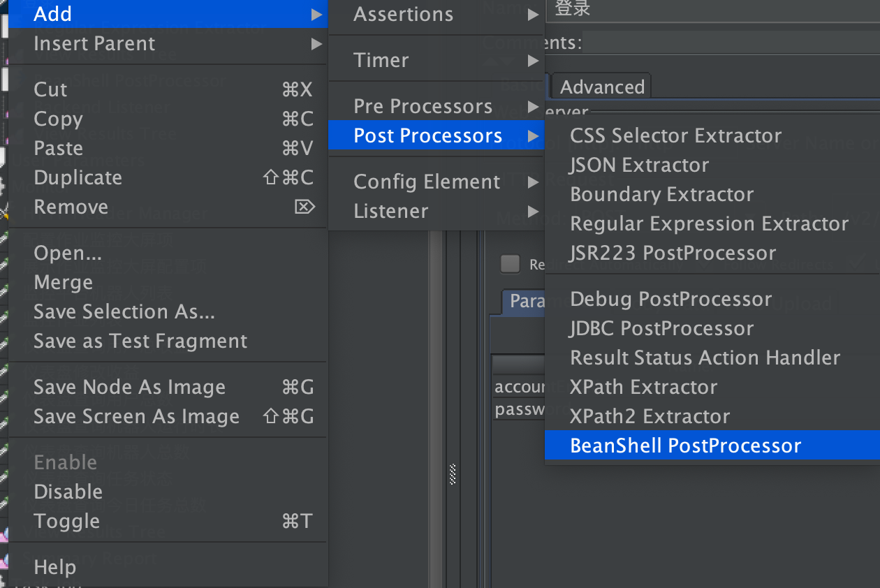
Task: Add a Regular Expression Extractor
Action: click(712, 223)
